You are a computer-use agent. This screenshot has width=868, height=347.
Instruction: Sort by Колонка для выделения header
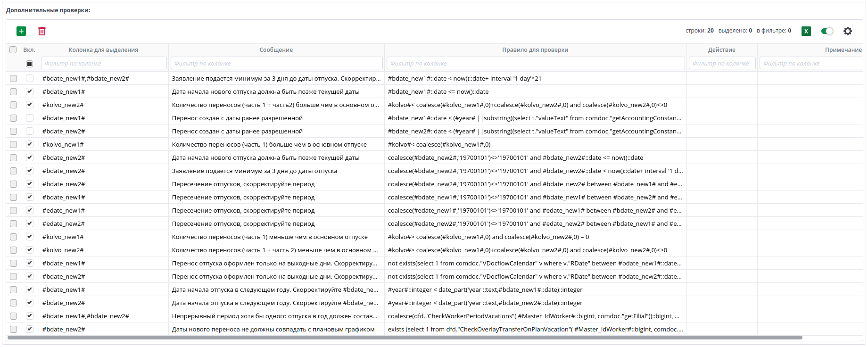pyautogui.click(x=103, y=50)
